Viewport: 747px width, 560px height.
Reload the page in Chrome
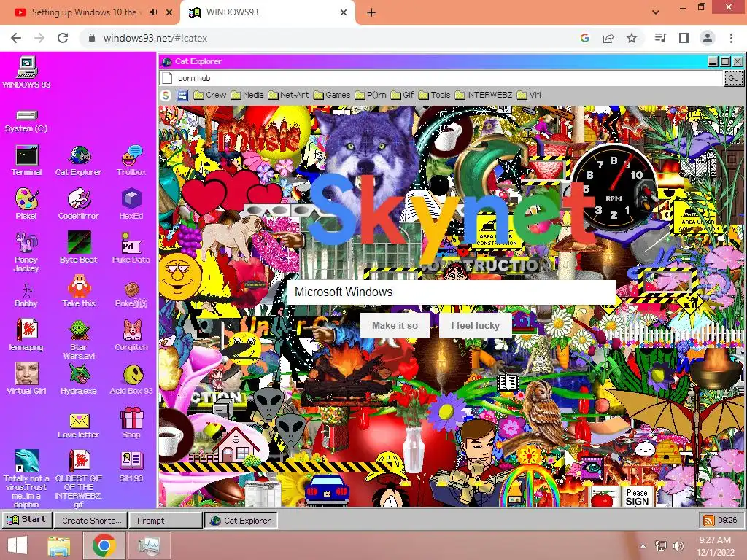[x=63, y=38]
